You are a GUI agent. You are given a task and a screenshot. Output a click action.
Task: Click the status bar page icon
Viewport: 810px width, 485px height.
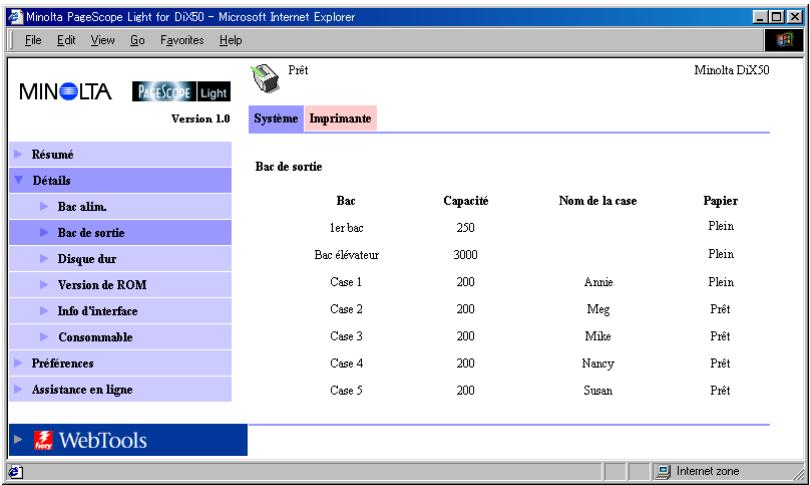[x=15, y=472]
